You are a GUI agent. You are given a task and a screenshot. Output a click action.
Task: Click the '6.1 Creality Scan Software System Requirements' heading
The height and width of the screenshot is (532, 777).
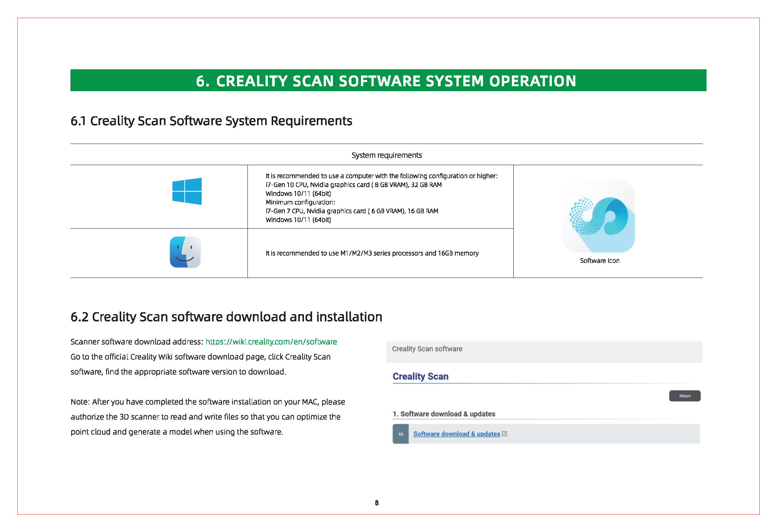(x=211, y=121)
